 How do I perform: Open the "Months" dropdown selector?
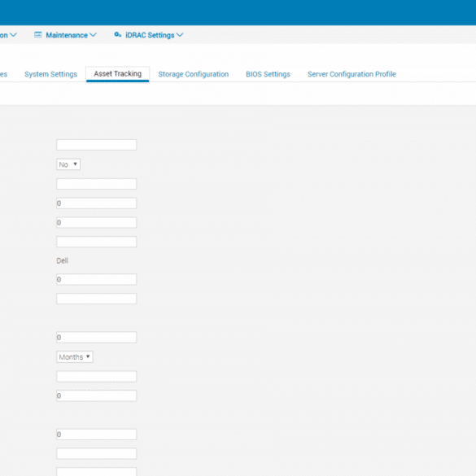coord(75,356)
